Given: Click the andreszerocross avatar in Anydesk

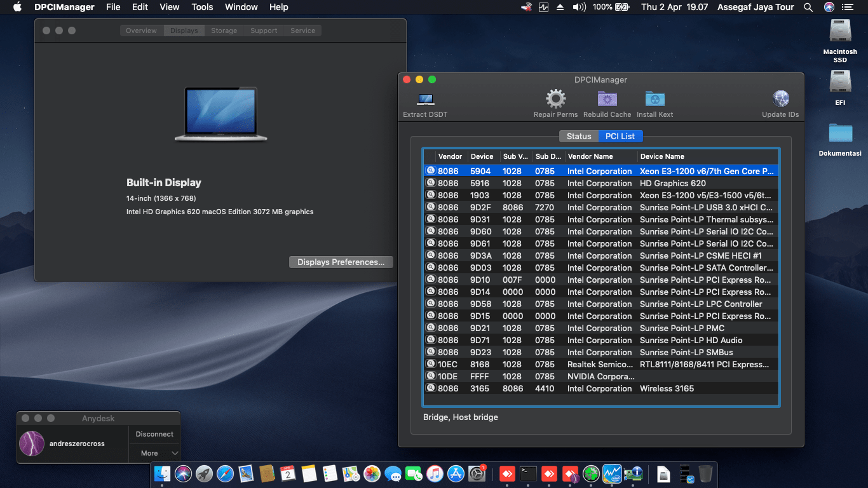Looking at the screenshot, I should coord(32,444).
